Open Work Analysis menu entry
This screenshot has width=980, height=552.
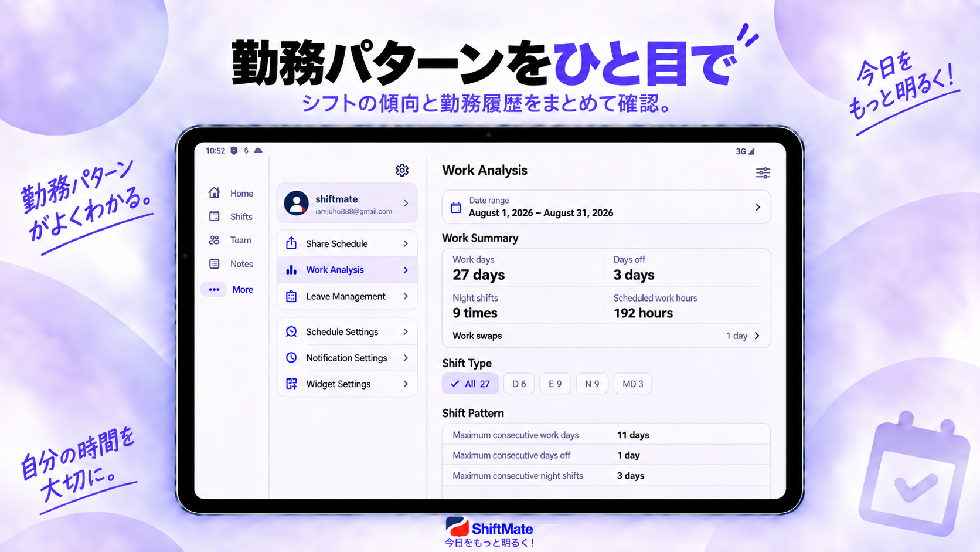pyautogui.click(x=347, y=270)
